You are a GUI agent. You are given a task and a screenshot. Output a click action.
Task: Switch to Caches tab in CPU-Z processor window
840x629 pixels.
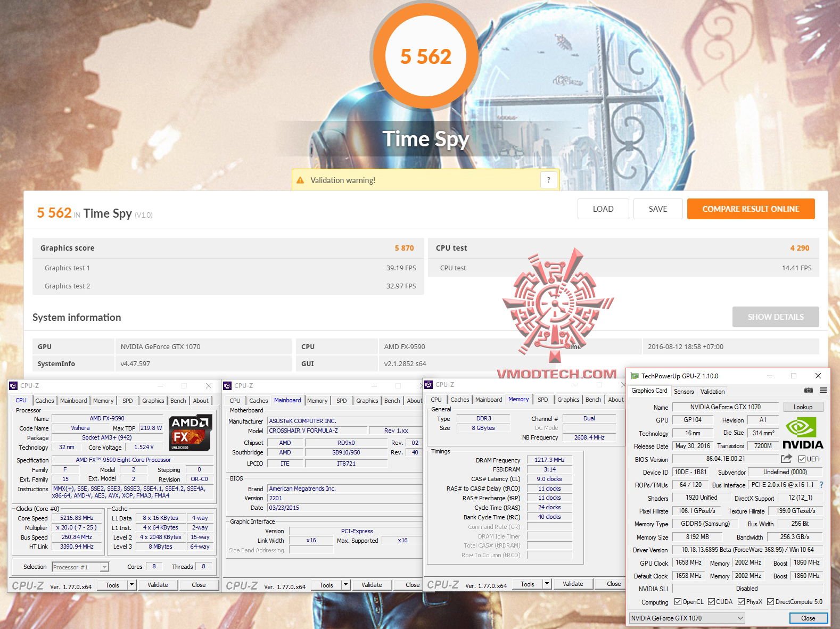[45, 401]
